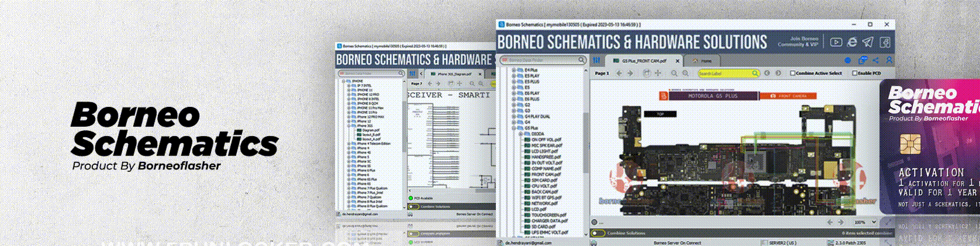Collapse the G5 Plus folder
Image resolution: width=980 pixels, height=246 pixels.
click(514, 128)
